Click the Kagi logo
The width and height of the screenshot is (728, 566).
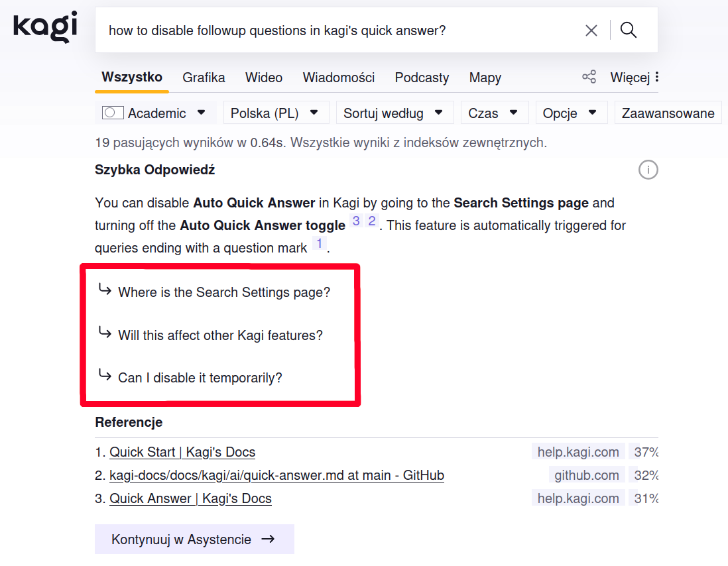pyautogui.click(x=45, y=27)
